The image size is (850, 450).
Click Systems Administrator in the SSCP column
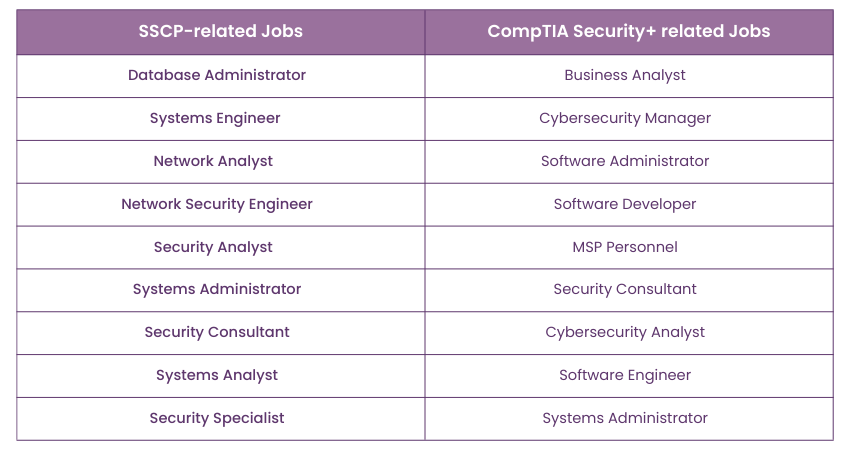(x=217, y=289)
